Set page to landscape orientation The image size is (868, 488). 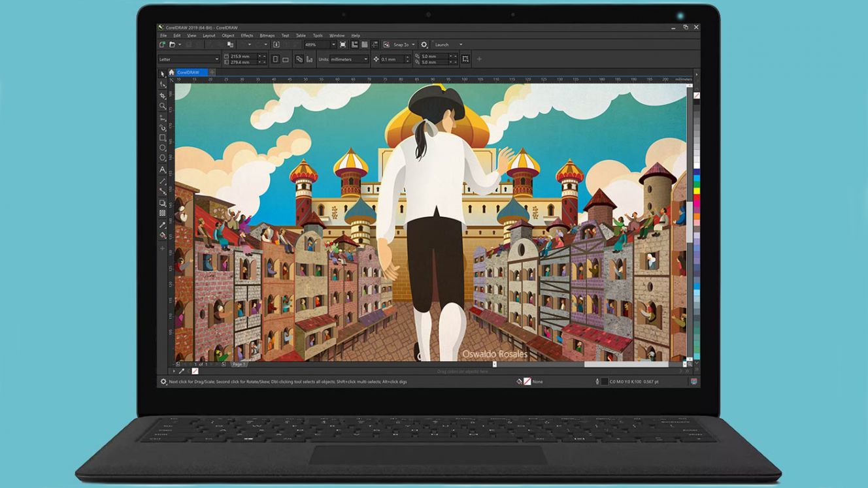point(286,59)
